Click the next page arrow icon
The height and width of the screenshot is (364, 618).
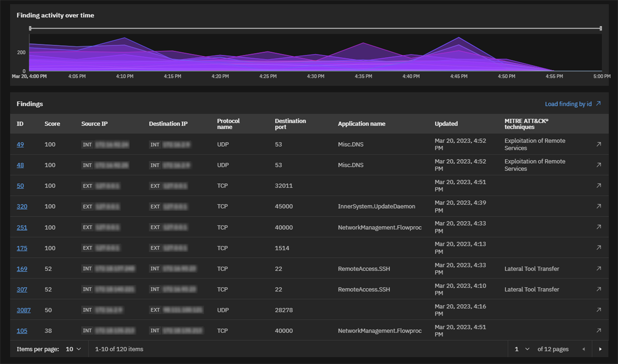600,349
